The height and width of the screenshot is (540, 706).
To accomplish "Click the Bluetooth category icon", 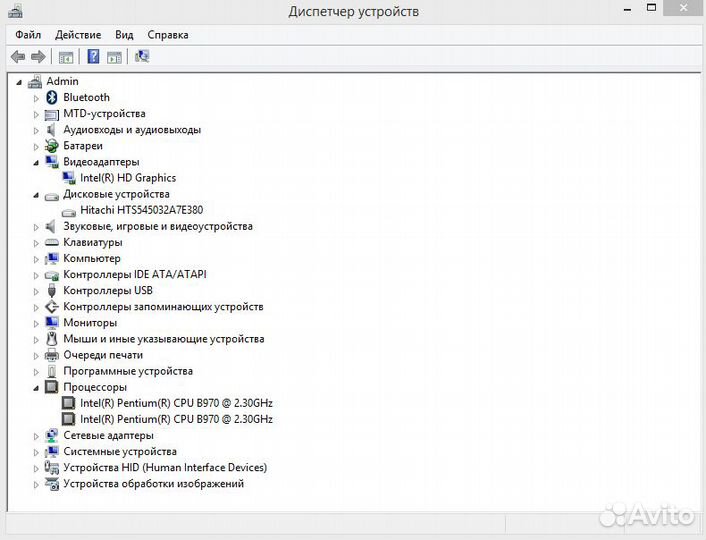I will point(52,97).
